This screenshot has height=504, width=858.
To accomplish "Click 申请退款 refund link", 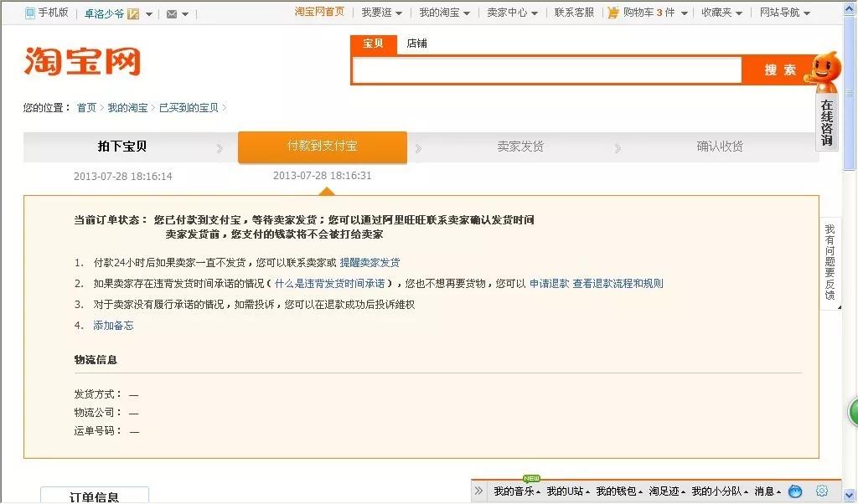I will pos(550,283).
